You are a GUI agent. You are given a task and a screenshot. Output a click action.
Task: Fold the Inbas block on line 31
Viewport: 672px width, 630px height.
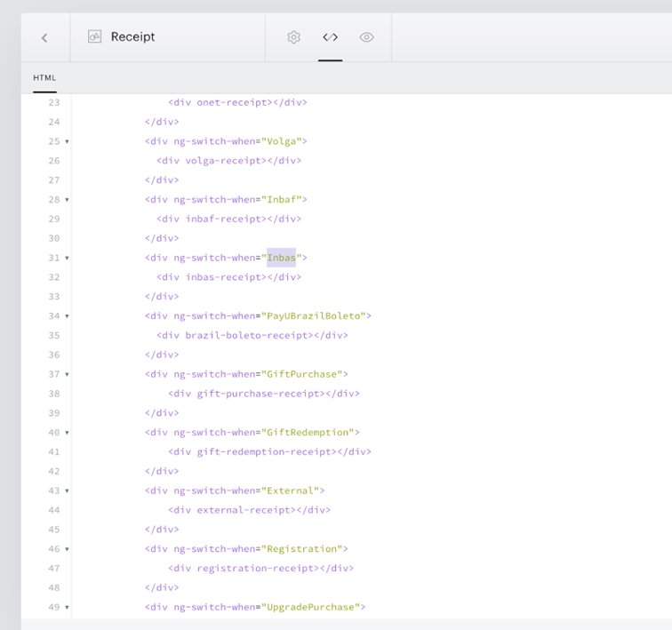tap(67, 258)
